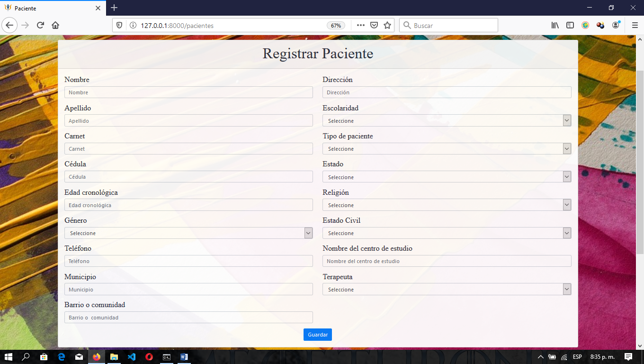Image resolution: width=644 pixels, height=364 pixels.
Task: Open the page actions three-dot menu
Action: [360, 26]
